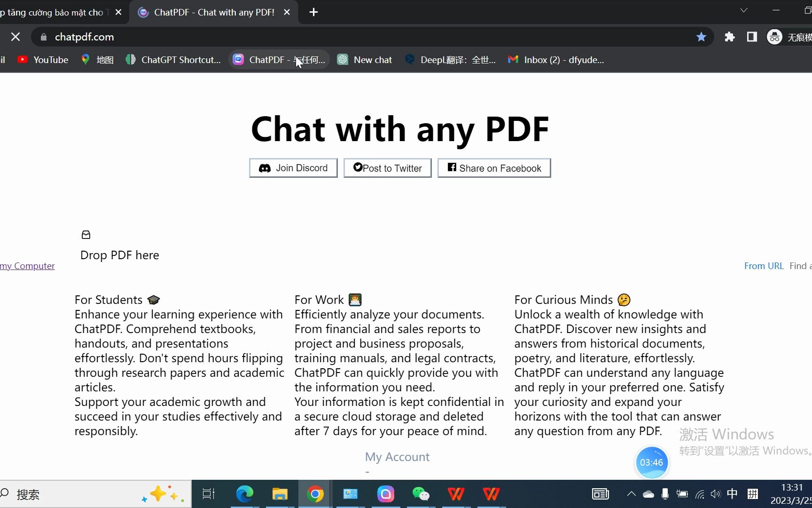Viewport: 812px width, 508px height.
Task: Click the From URL link
Action: 764,266
